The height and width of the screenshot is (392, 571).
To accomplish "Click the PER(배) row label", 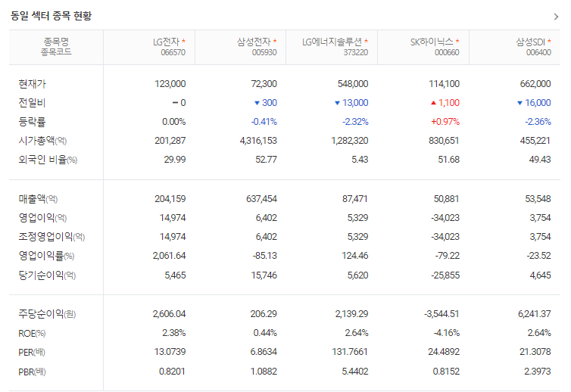I will coord(32,353).
